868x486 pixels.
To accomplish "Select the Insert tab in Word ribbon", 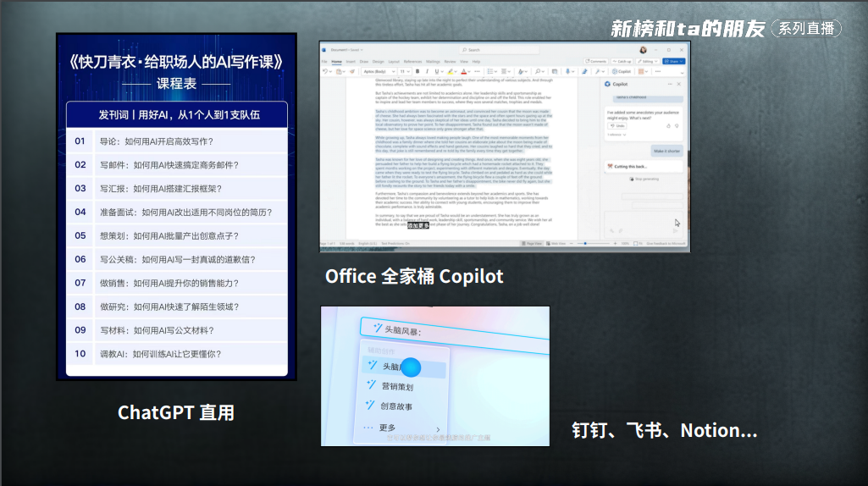I will coord(351,62).
